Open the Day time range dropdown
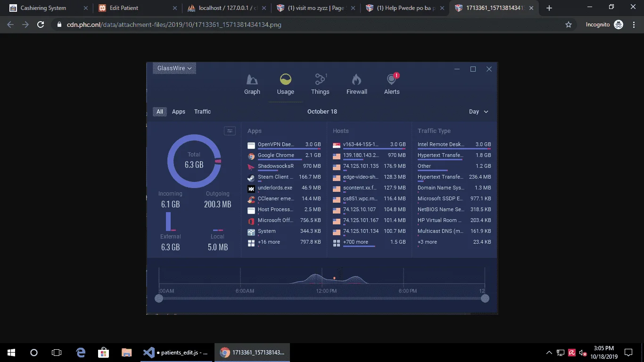The width and height of the screenshot is (644, 362). (x=479, y=112)
